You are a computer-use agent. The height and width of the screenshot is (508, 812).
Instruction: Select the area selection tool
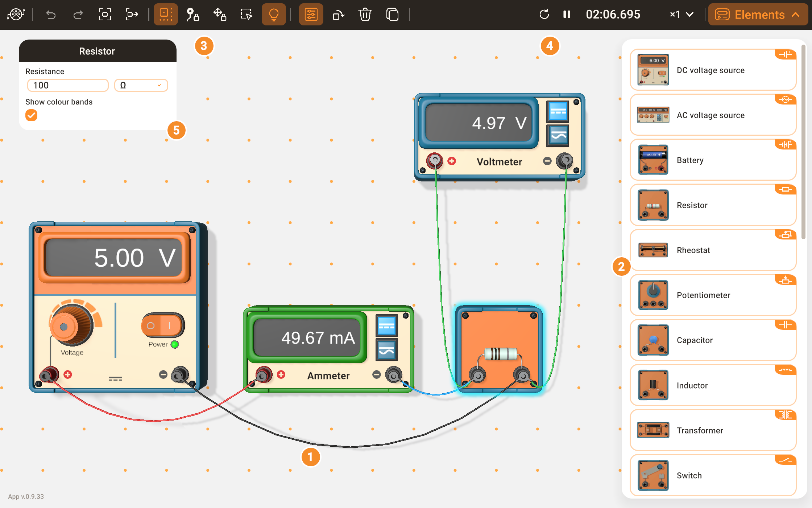(x=246, y=15)
